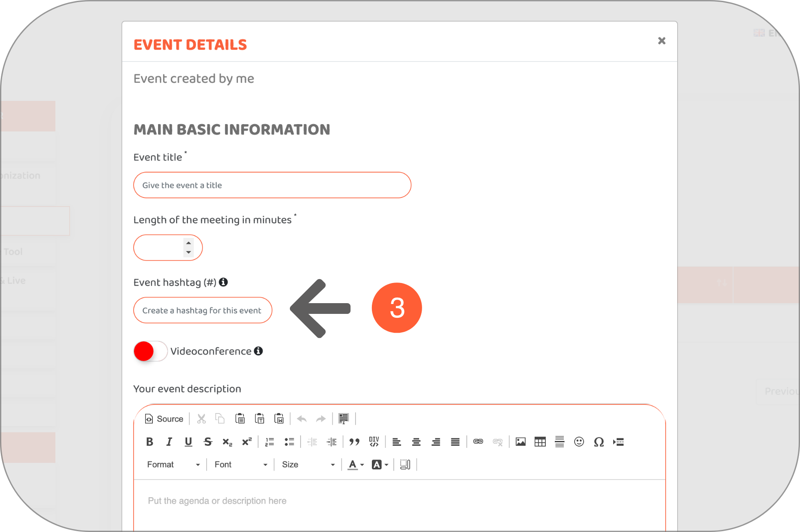
Task: Click the Copy icon in editor toolbar
Action: 220,419
